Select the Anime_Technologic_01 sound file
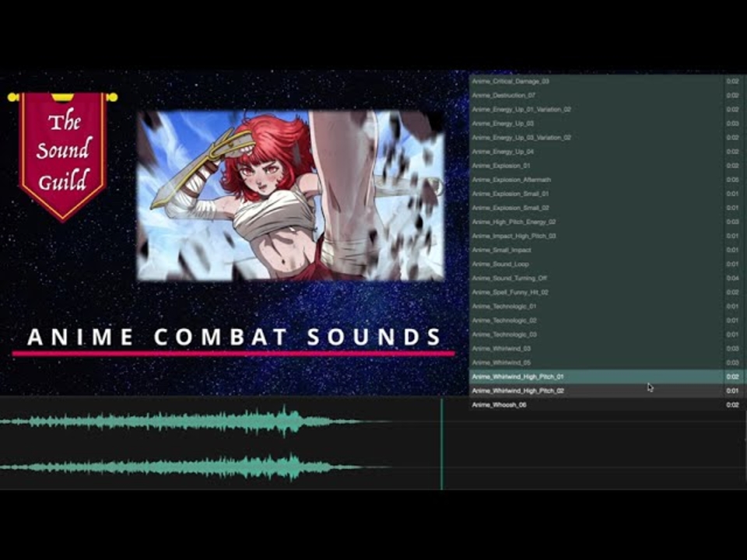Viewport: 747px width, 560px height. [x=545, y=306]
